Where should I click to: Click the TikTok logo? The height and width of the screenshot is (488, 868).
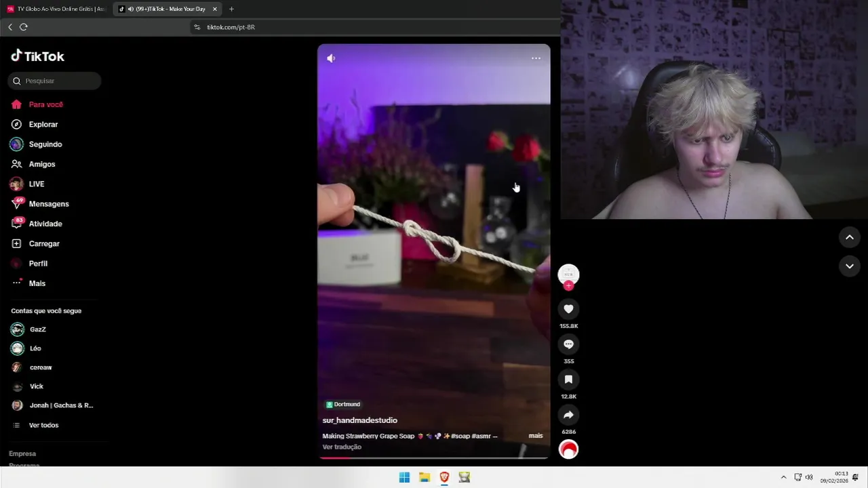click(37, 56)
